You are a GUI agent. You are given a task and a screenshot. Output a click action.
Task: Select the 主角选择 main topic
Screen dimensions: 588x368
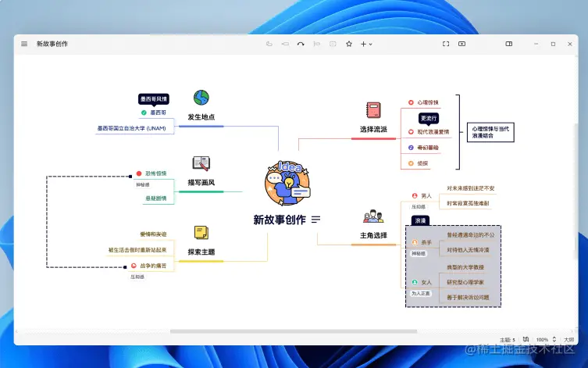[373, 236]
